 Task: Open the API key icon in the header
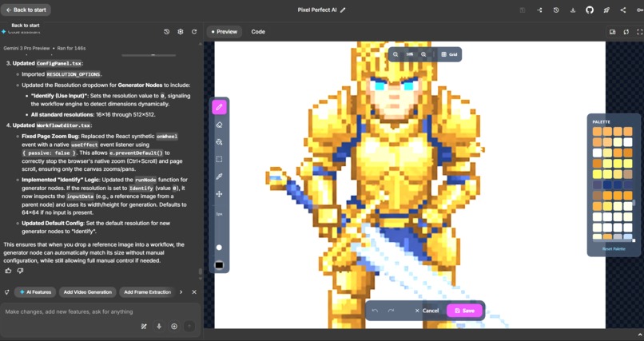(639, 10)
